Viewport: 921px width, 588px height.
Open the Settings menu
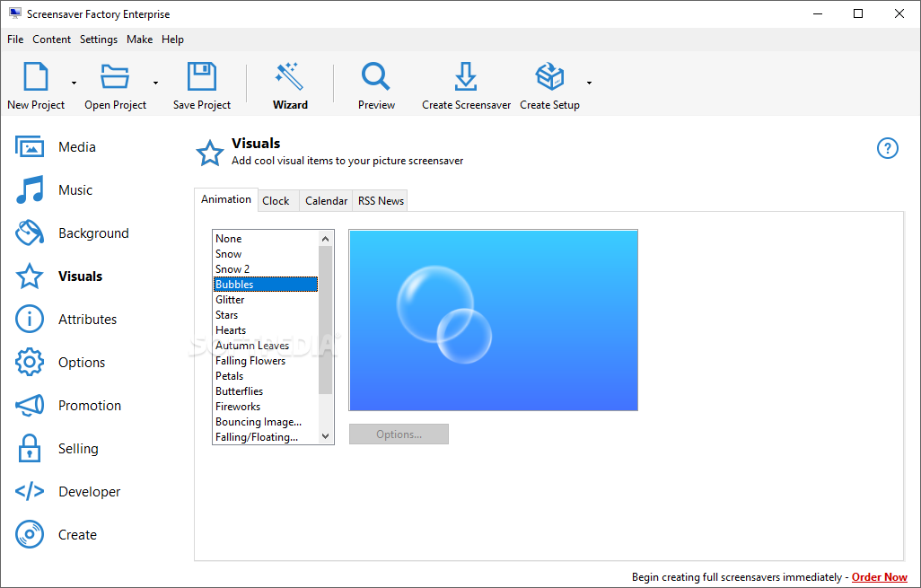coord(99,39)
